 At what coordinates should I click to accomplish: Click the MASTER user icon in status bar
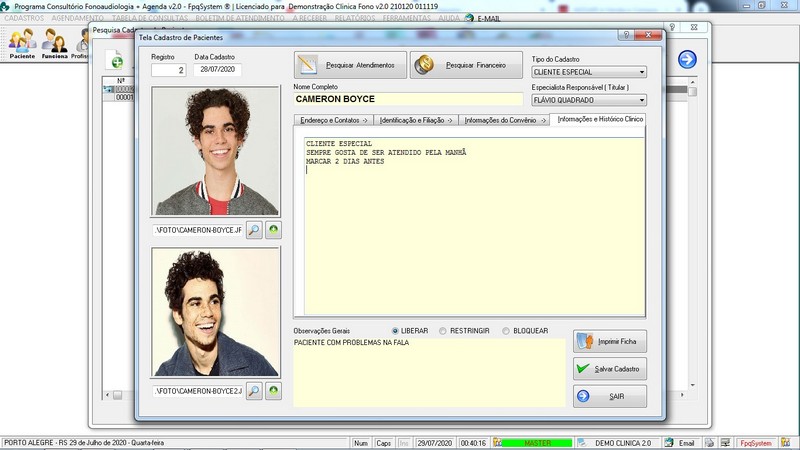coord(498,443)
